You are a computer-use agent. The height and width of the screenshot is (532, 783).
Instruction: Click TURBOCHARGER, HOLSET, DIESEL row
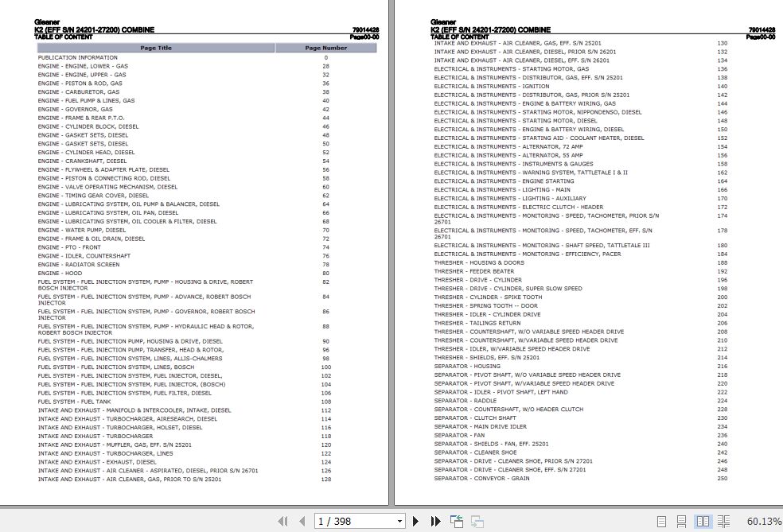pyautogui.click(x=120, y=428)
